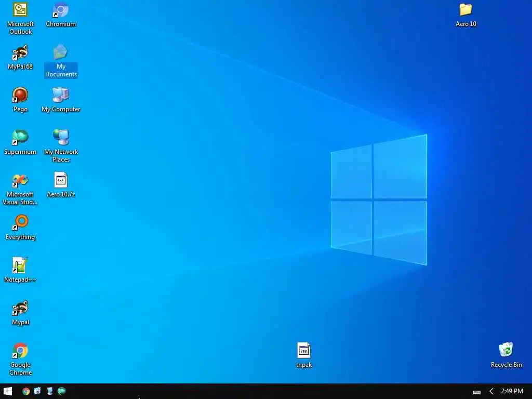The image size is (532, 399).
Task: Expand hidden tray icons with chevron arrow
Action: [x=491, y=392]
